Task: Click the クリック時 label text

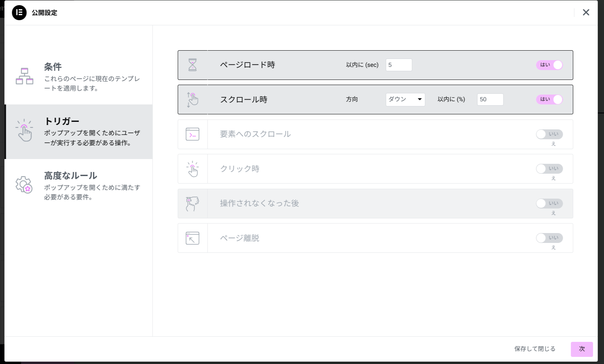Action: [240, 169]
